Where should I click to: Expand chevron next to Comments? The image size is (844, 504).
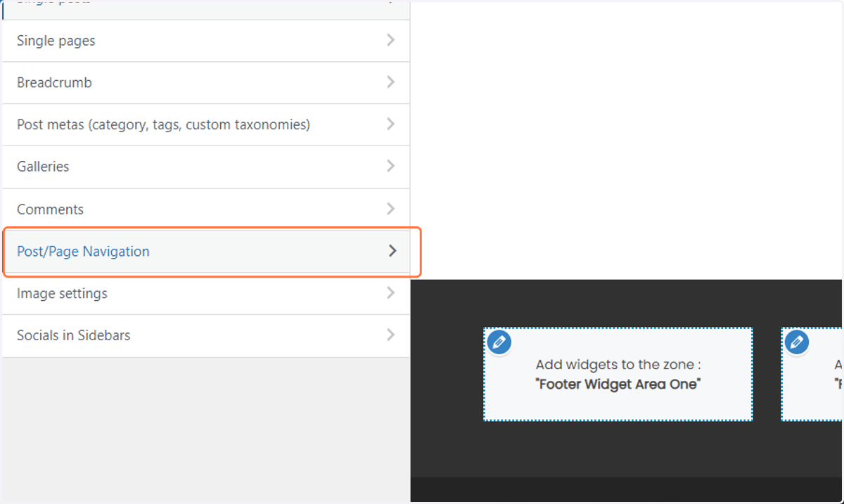[391, 209]
